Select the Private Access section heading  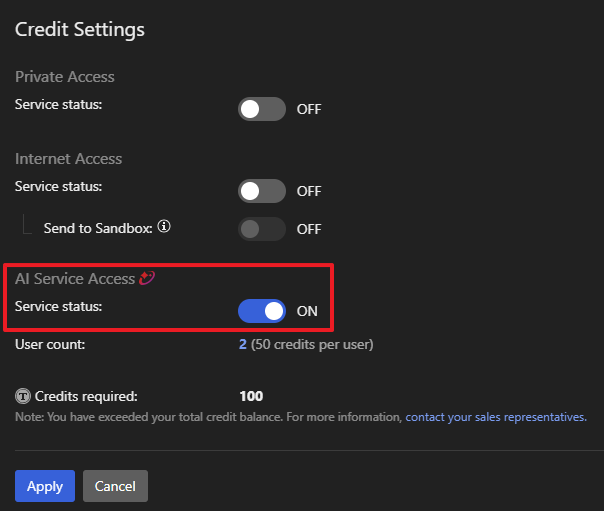tap(65, 77)
